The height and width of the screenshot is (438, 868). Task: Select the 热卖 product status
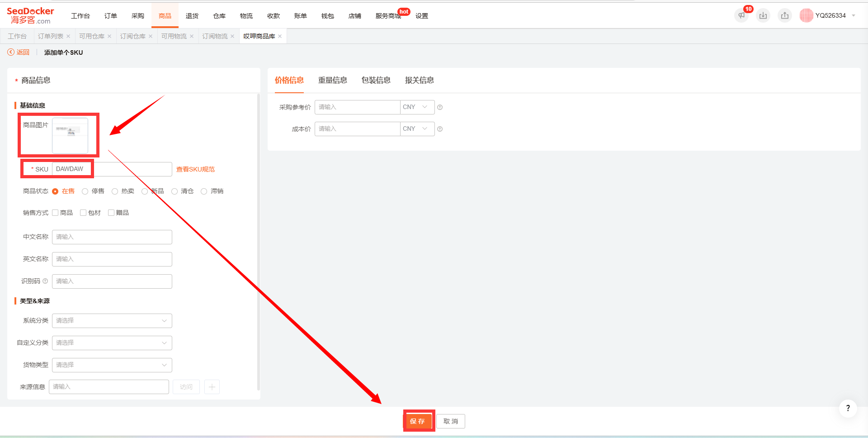click(115, 191)
